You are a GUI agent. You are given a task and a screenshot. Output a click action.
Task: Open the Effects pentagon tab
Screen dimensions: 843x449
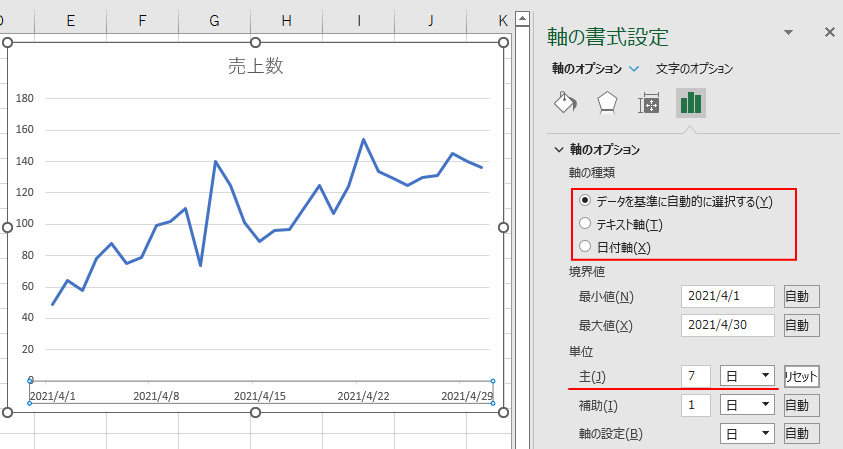tap(607, 103)
